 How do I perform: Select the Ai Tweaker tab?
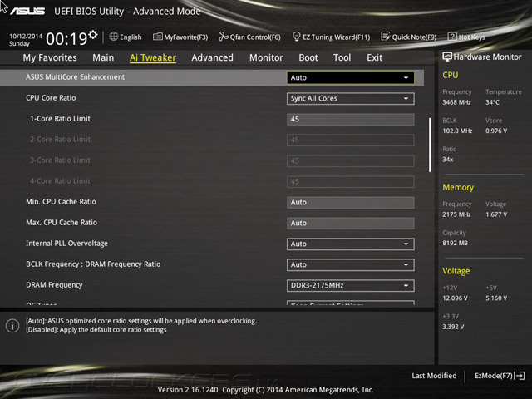(153, 57)
